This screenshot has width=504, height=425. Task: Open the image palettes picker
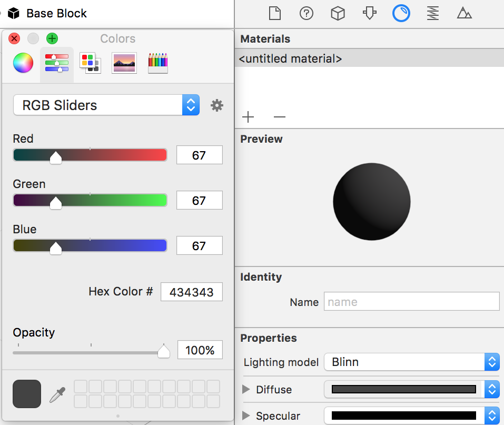[x=124, y=63]
